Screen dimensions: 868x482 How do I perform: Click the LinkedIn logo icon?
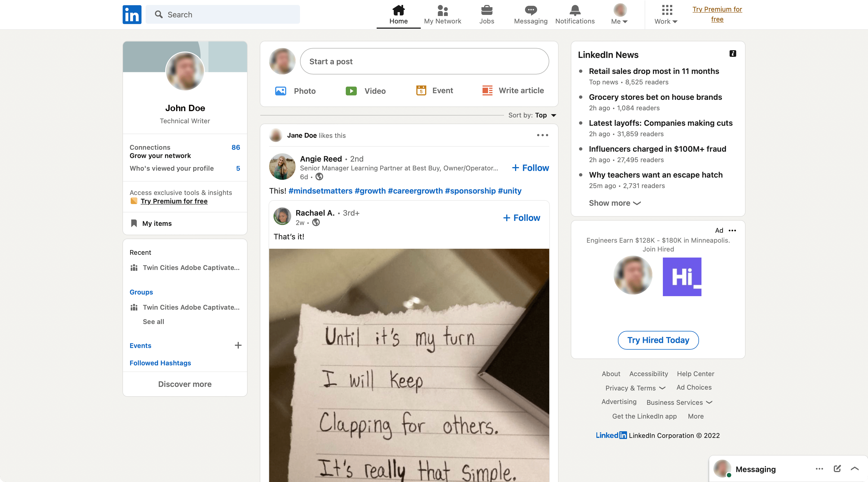click(132, 15)
